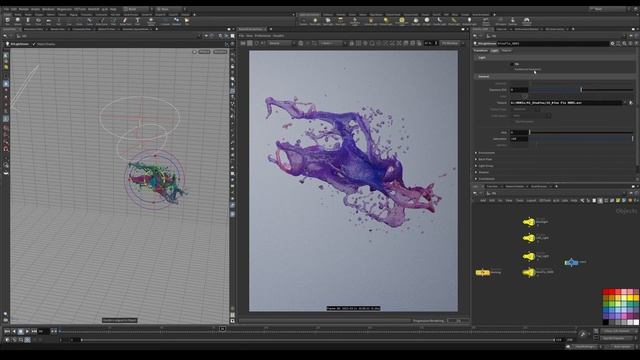Pick the black swatch in the color palette
Image resolution: width=640 pixels, height=360 pixels.
[x=606, y=322]
